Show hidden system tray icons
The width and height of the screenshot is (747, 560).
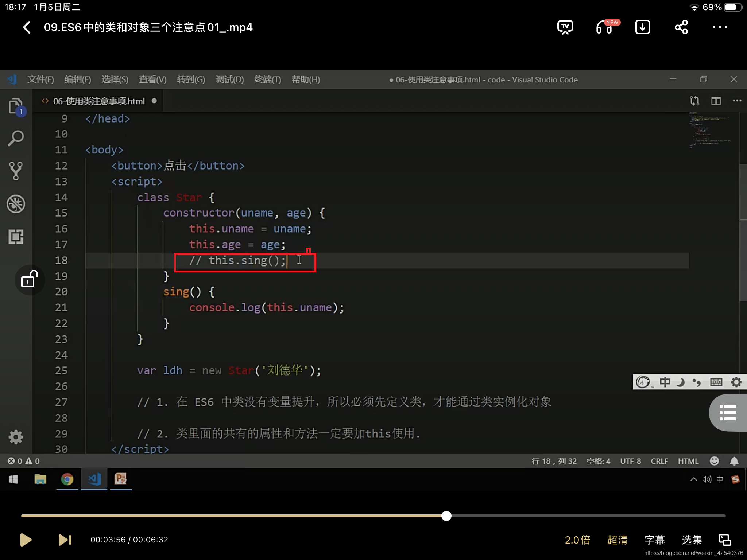pos(693,479)
